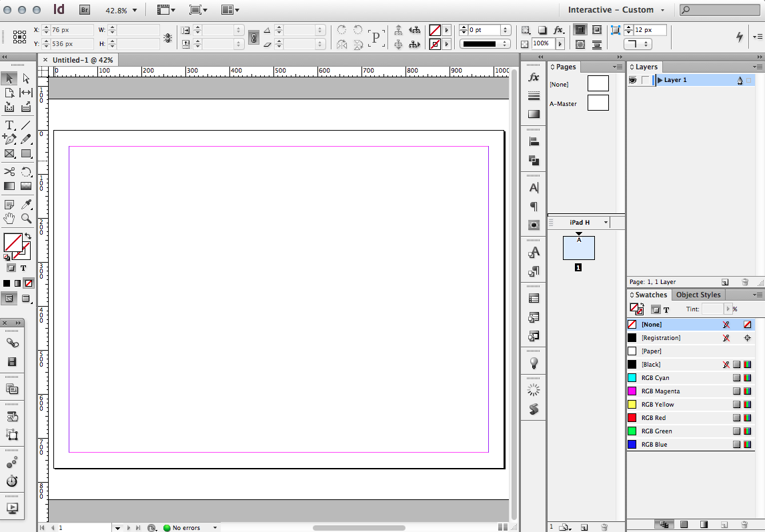Click the Quick Apply lightning button
This screenshot has height=532, width=765.
click(740, 37)
